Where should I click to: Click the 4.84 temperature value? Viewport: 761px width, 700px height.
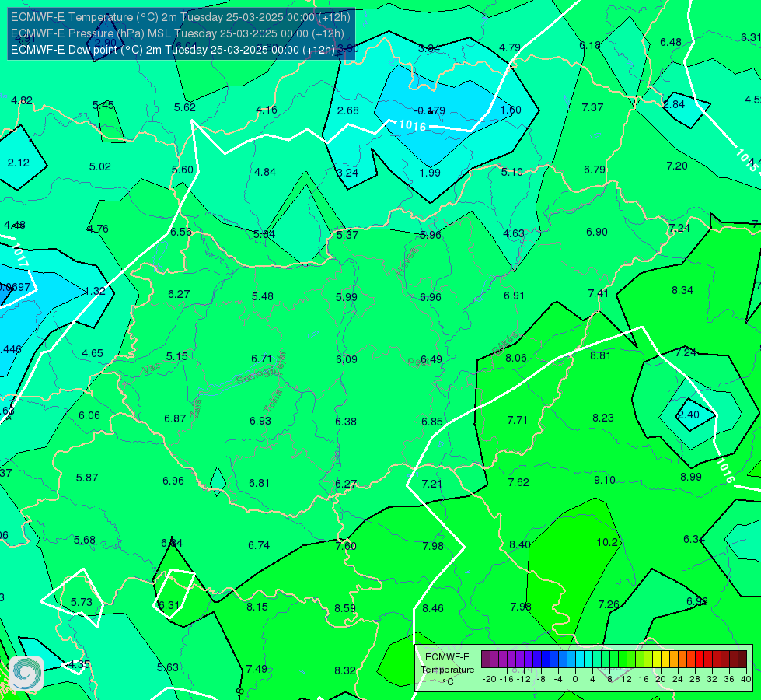tap(265, 172)
